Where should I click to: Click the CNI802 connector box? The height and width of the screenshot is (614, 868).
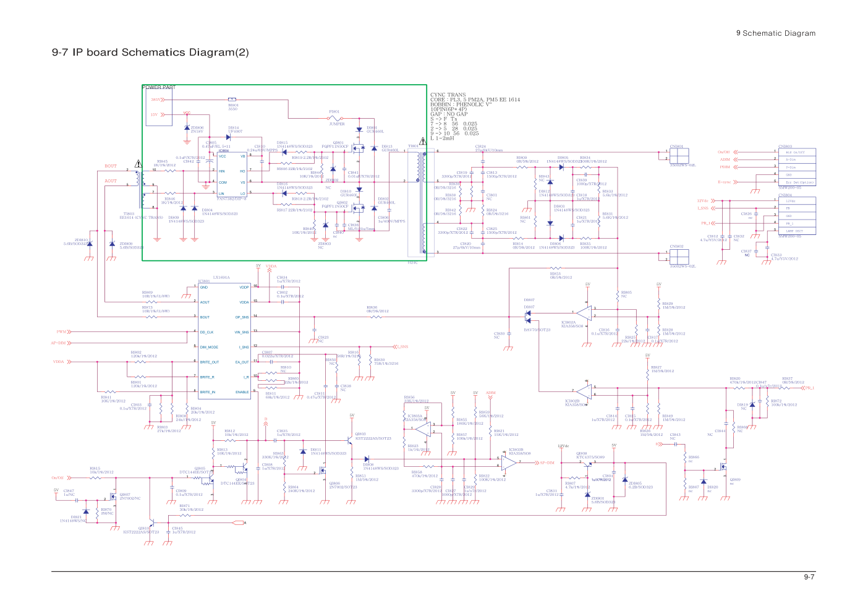679,256
